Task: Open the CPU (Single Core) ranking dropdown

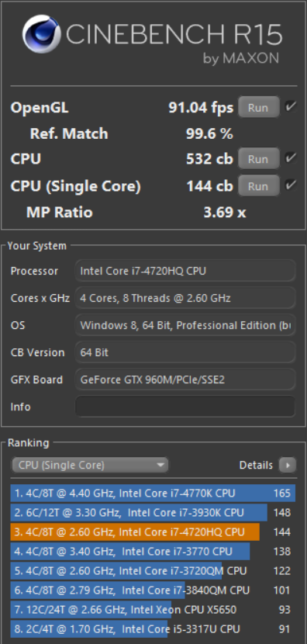Action: [x=90, y=465]
